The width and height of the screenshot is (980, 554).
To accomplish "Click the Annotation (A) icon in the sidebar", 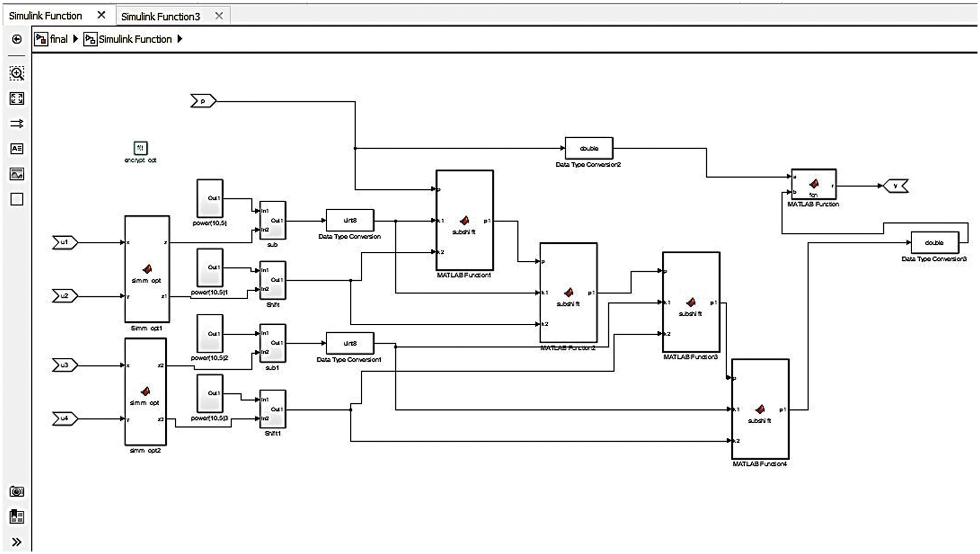I will [x=17, y=148].
